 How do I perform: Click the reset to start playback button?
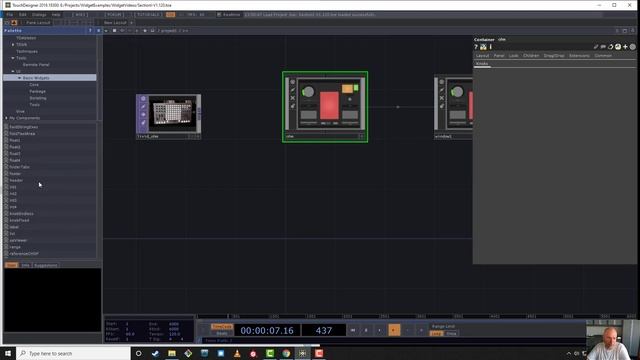click(353, 330)
